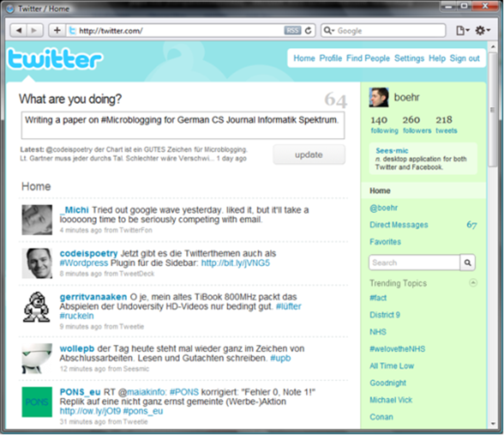Open Find People in top navigation
This screenshot has width=504, height=435.
pos(368,58)
